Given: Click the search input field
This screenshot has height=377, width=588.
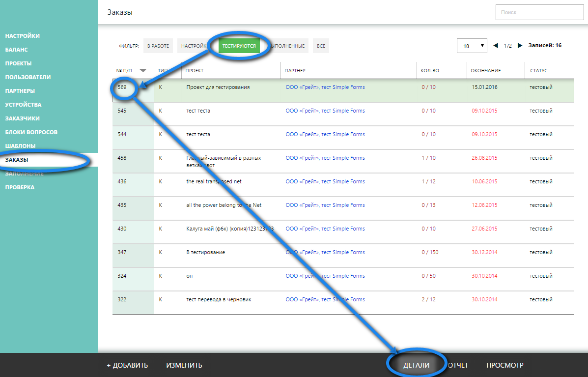Looking at the screenshot, I should [539, 12].
